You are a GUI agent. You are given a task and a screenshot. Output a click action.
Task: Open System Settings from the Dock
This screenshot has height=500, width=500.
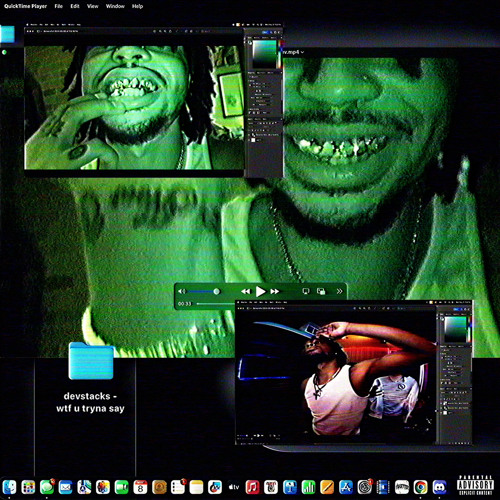[365, 487]
